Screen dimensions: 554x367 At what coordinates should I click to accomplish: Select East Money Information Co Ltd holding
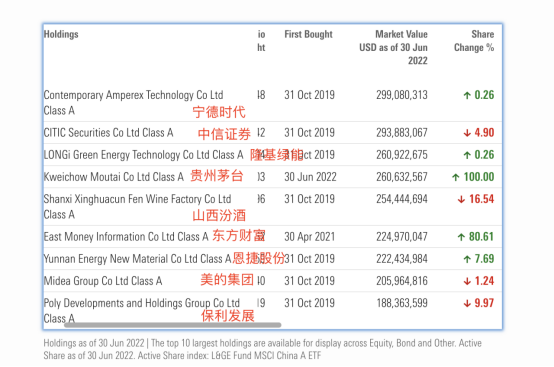(126, 237)
